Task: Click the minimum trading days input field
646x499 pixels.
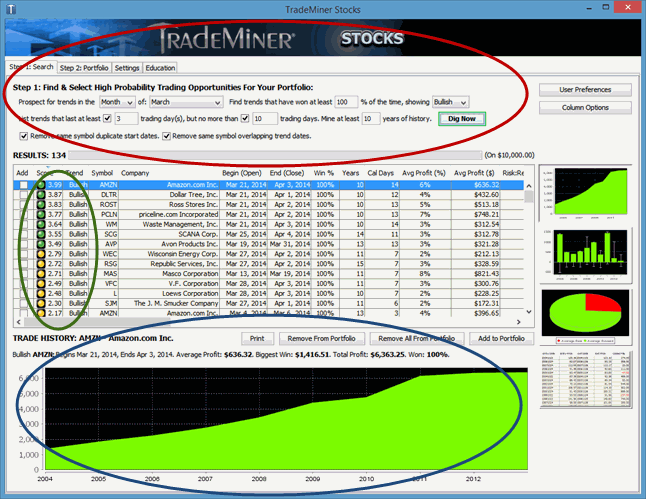Action: [x=126, y=119]
